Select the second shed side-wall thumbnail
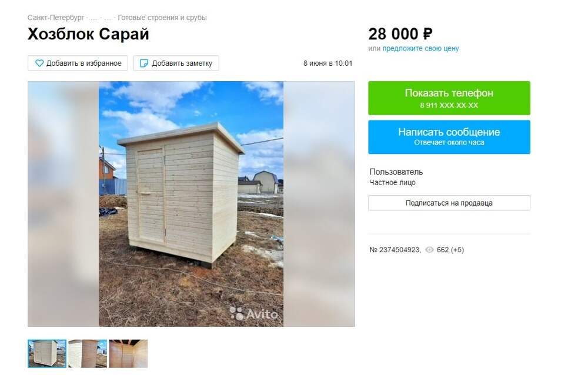Viewport: 588px width, 375px height. coord(88,354)
